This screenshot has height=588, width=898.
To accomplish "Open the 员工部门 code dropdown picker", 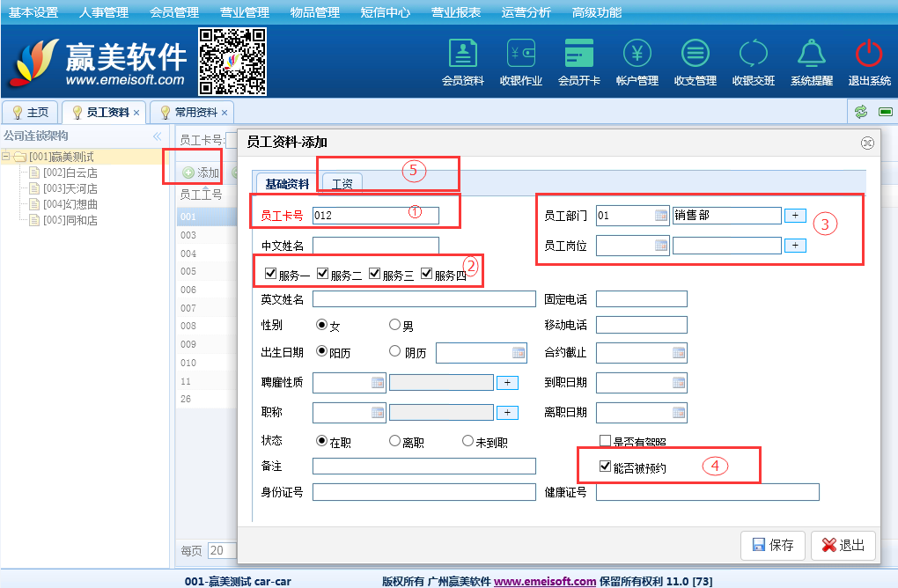I will [661, 216].
